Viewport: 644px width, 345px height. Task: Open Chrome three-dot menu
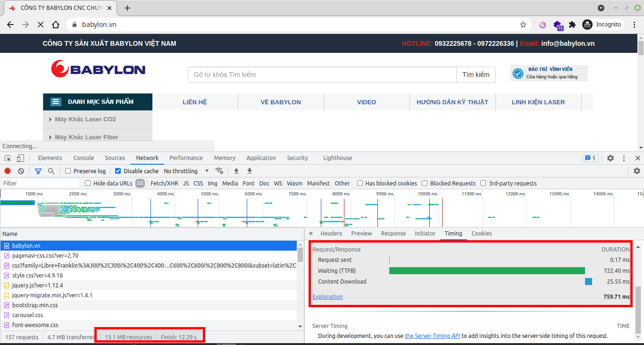635,25
